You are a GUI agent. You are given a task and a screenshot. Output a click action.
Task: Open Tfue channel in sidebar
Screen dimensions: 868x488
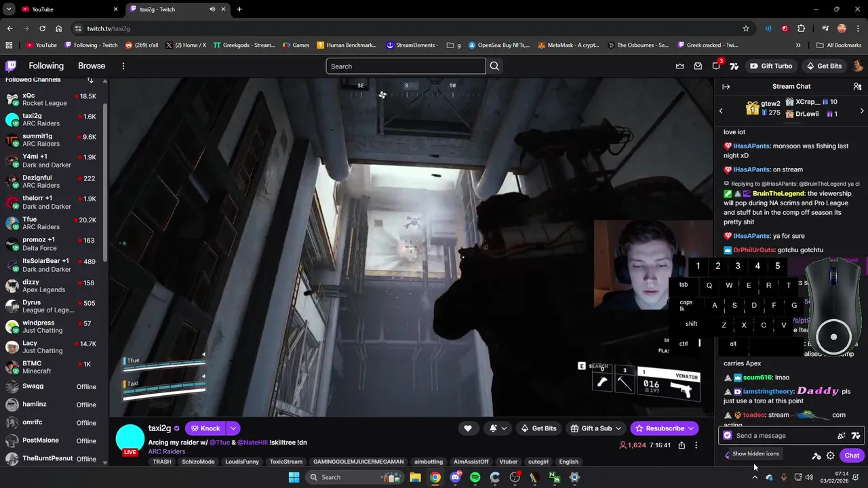(x=53, y=223)
